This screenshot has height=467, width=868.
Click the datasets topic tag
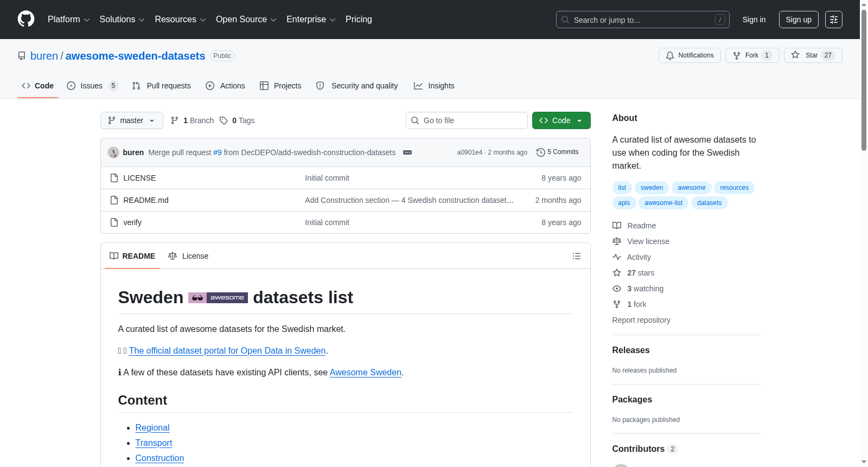[x=710, y=203]
